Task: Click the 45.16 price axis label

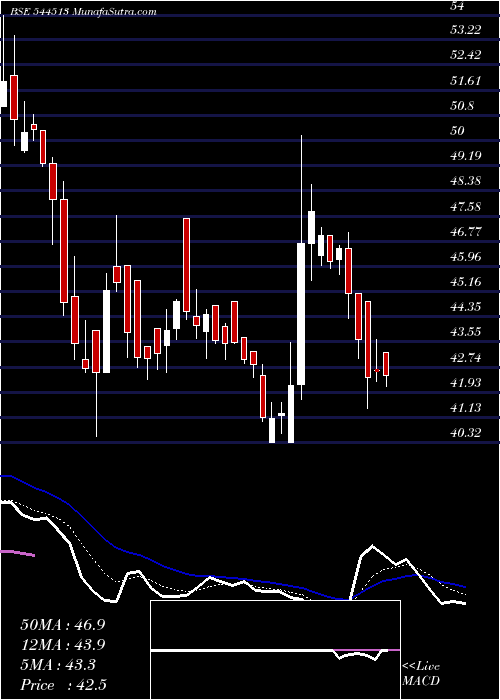Action: pos(466,282)
